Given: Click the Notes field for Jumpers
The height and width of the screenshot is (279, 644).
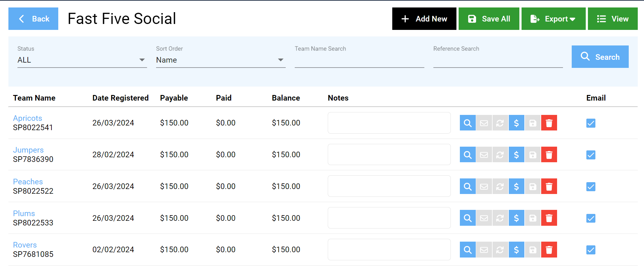Looking at the screenshot, I should coord(389,155).
